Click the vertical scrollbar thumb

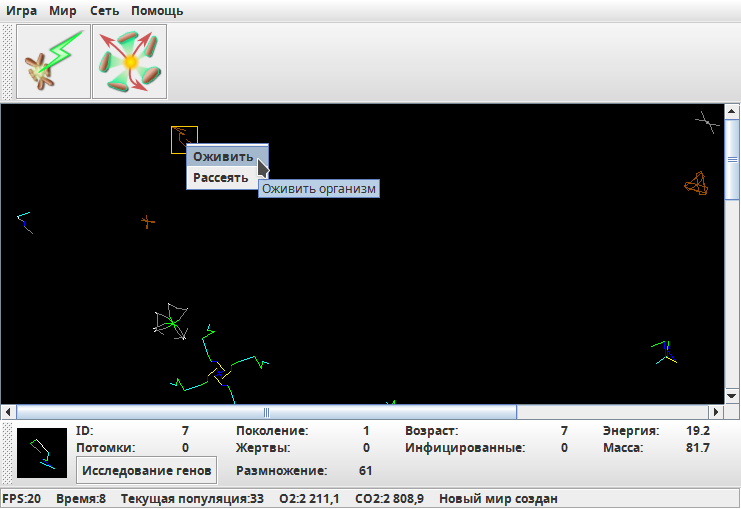click(732, 160)
